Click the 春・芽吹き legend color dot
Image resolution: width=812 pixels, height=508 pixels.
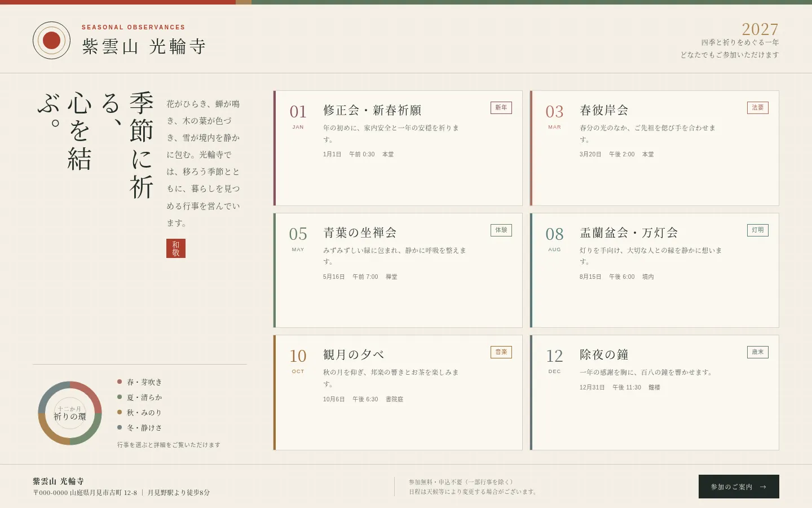tap(120, 382)
